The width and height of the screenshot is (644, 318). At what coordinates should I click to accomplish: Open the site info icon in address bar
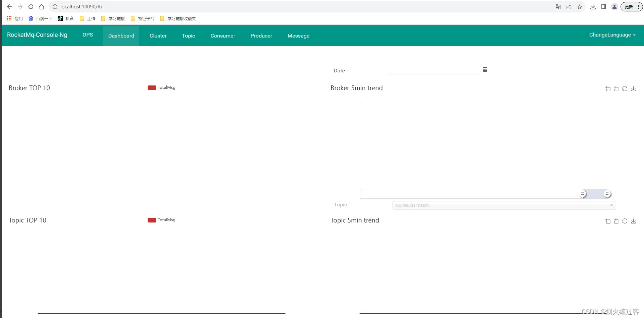[55, 7]
